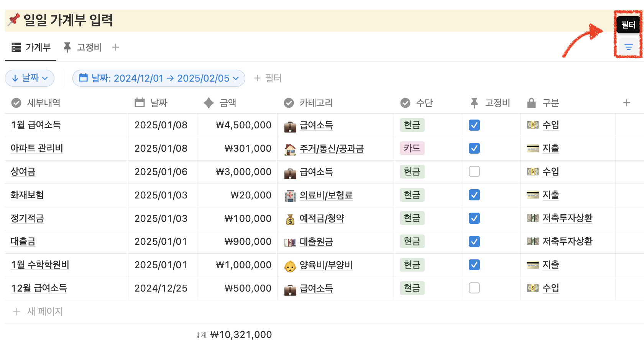Screen dimensions: 644x341
Task: Click the diamond icon in the 금액 column header
Action: click(209, 103)
